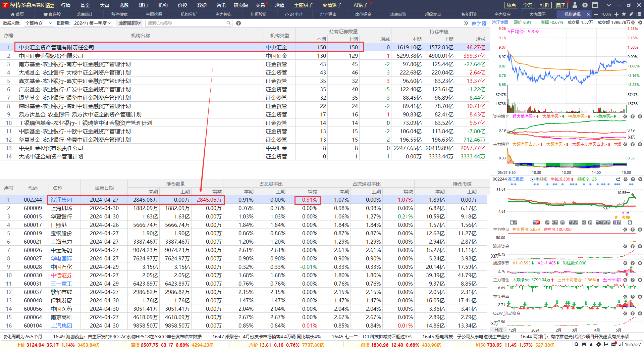
Task: Open stock link 上汽集团
Action: (x=61, y=326)
